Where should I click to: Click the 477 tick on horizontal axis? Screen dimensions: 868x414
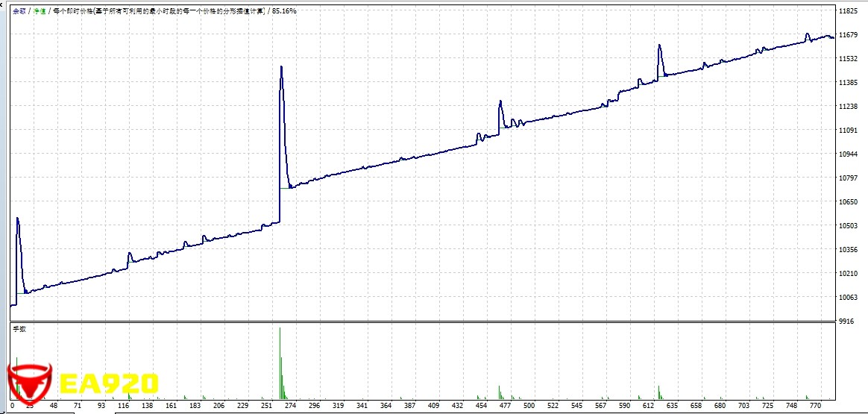(x=505, y=407)
